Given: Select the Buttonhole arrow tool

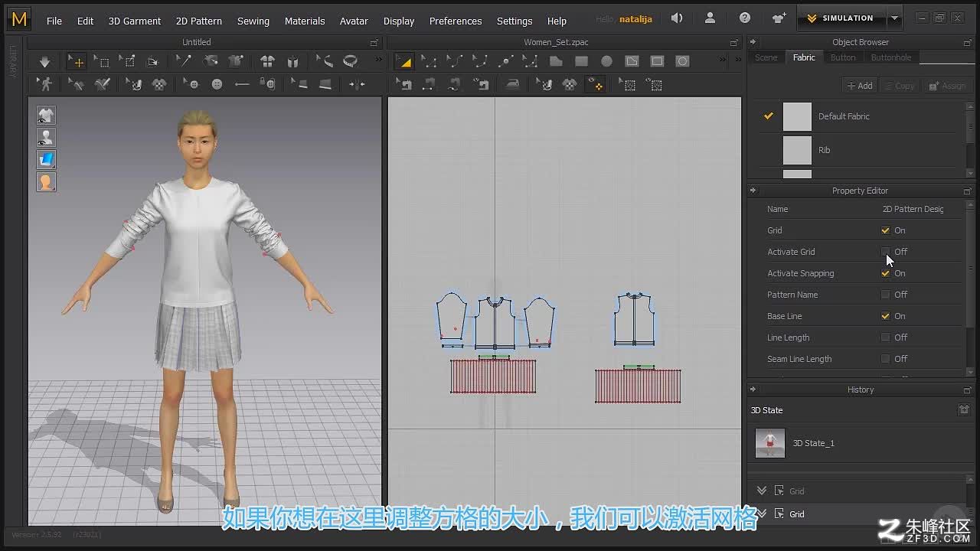Looking at the screenshot, I should point(242,84).
